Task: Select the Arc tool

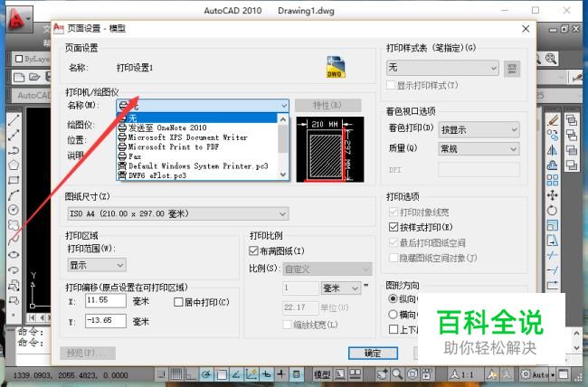Action: (x=14, y=195)
